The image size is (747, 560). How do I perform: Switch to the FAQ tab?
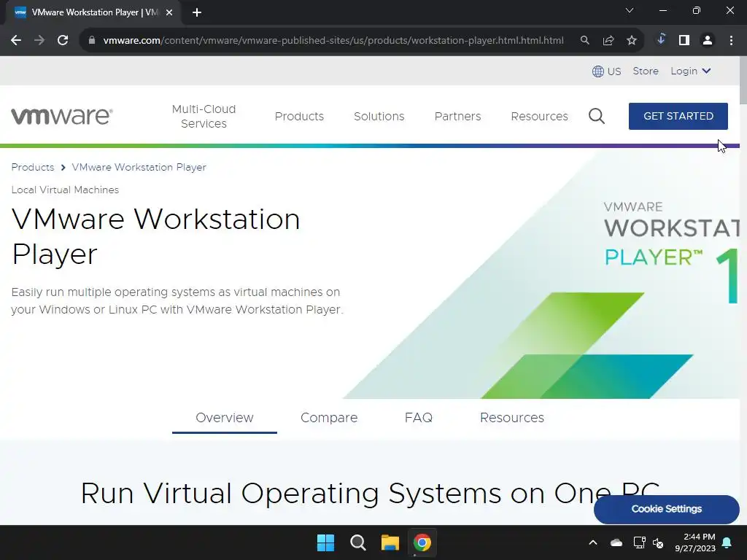coord(418,418)
